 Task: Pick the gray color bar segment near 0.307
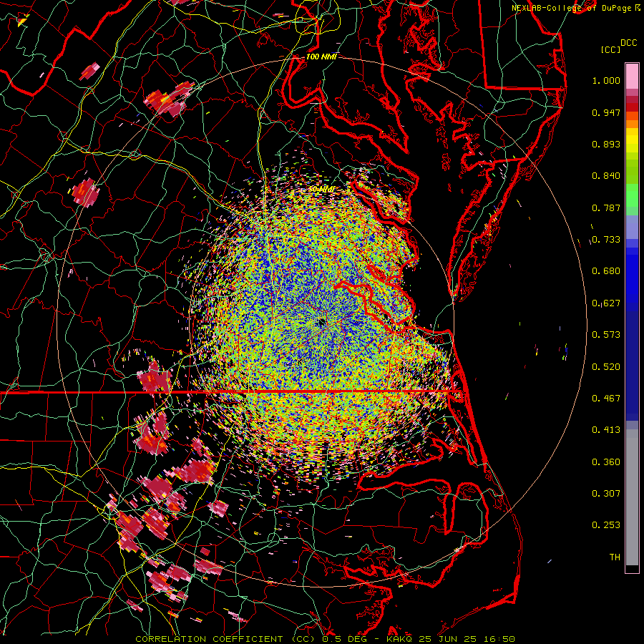632,497
